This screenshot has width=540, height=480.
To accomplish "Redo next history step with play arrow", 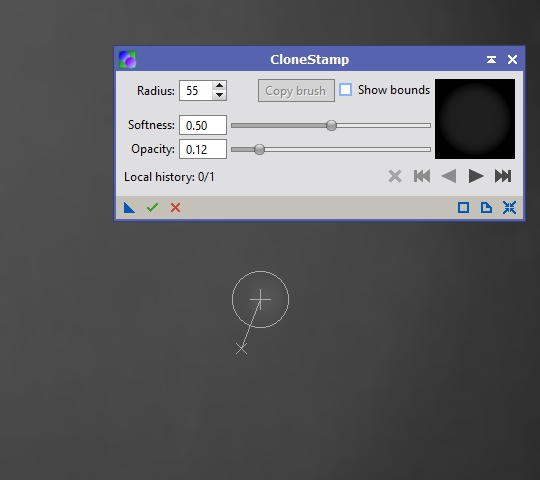I will (x=476, y=176).
